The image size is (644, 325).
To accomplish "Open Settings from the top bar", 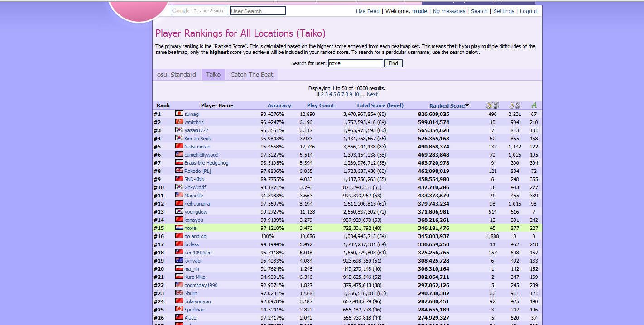I will tap(504, 11).
